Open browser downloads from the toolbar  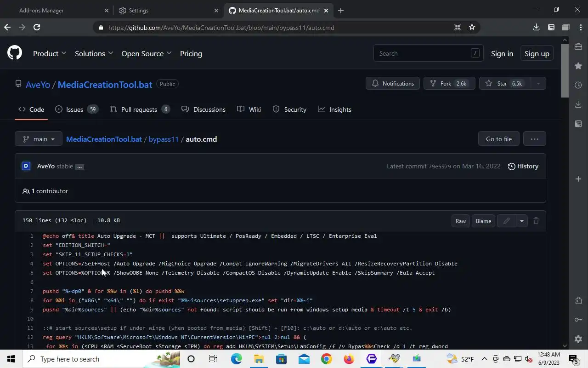click(x=536, y=27)
